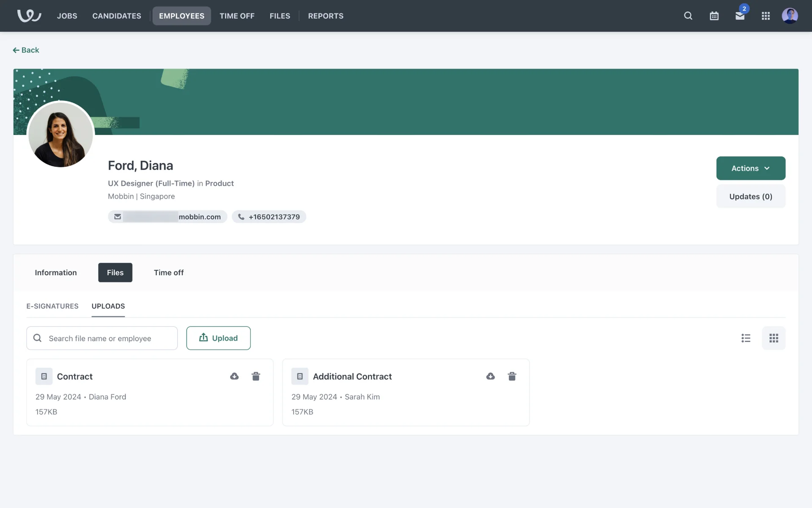The width and height of the screenshot is (812, 508).
Task: Open the search icon in top bar
Action: coord(688,16)
